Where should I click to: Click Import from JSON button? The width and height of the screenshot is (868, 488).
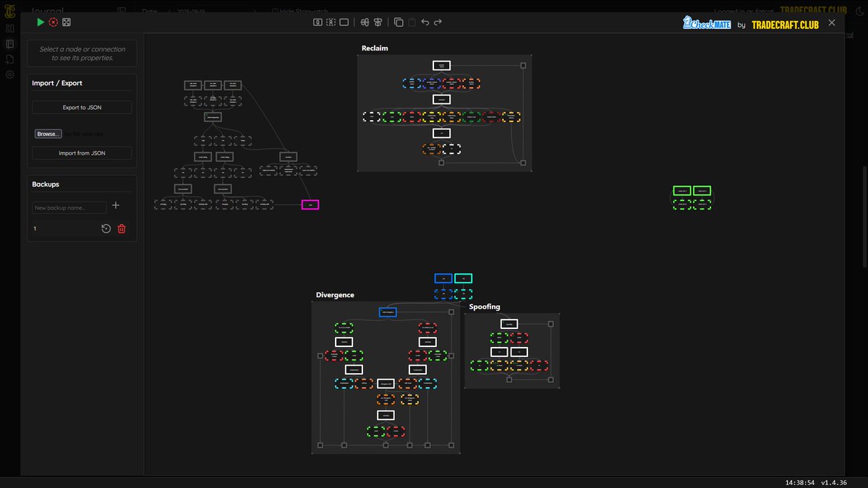pos(82,153)
